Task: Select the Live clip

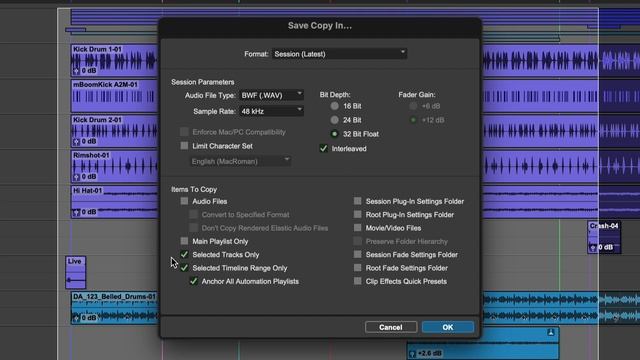Action: (x=76, y=272)
